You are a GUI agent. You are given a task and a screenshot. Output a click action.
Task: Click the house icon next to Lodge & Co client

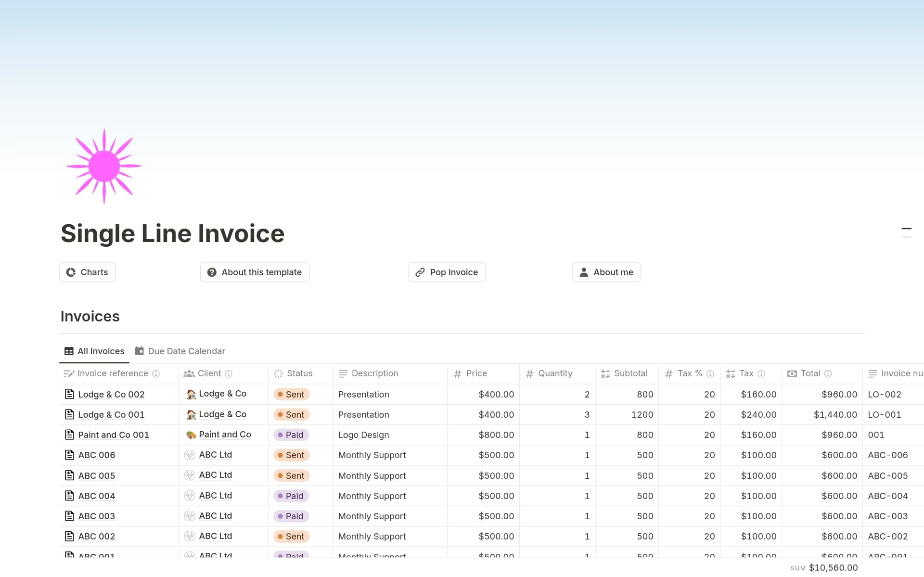pyautogui.click(x=191, y=394)
